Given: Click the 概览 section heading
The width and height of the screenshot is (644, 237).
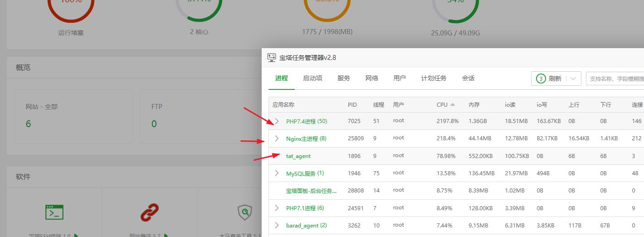Looking at the screenshot, I should [x=23, y=67].
